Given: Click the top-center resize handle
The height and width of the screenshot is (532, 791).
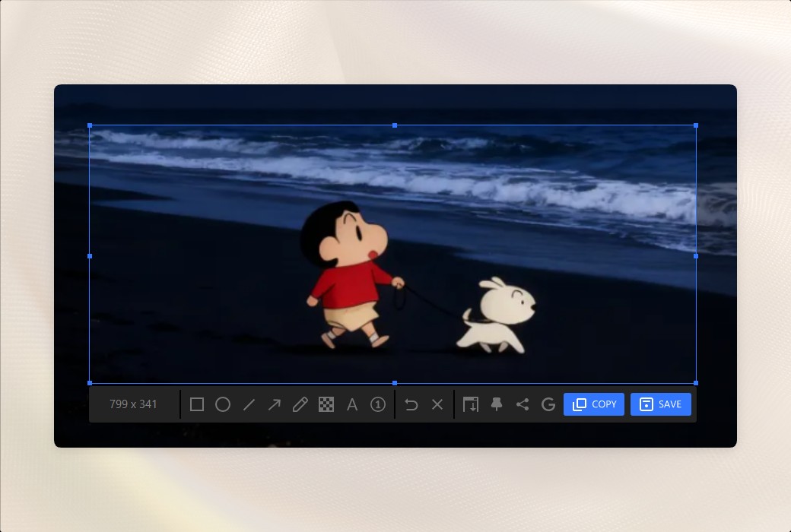Looking at the screenshot, I should (394, 125).
